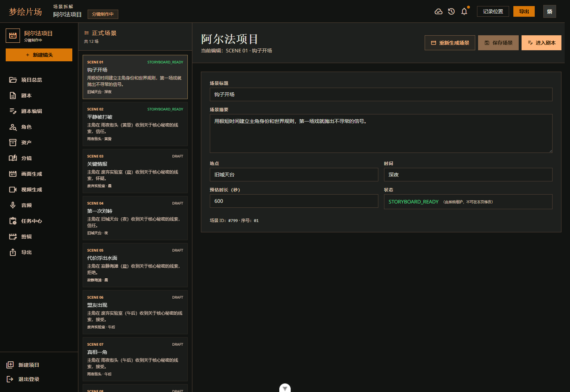Click the 剧本编辑 pencil-list icon
The width and height of the screenshot is (570, 392).
[x=13, y=111]
